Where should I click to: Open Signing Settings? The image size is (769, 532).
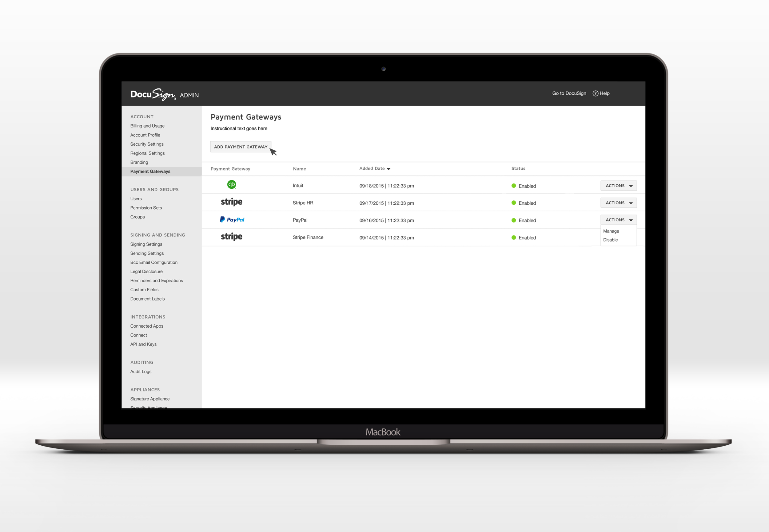coord(146,244)
